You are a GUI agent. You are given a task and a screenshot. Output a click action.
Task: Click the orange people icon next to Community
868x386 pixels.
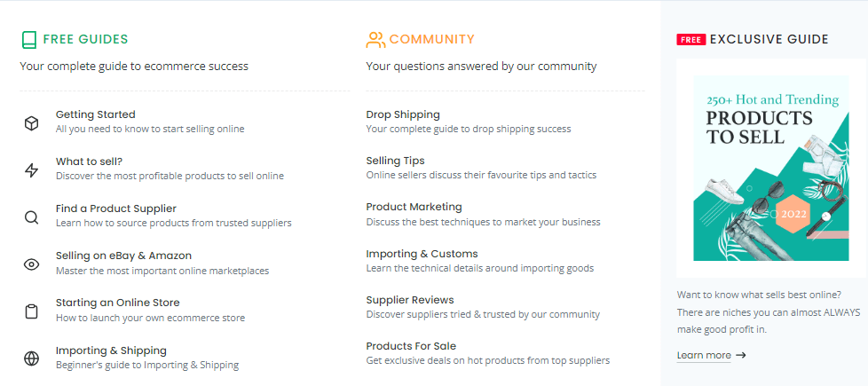375,39
